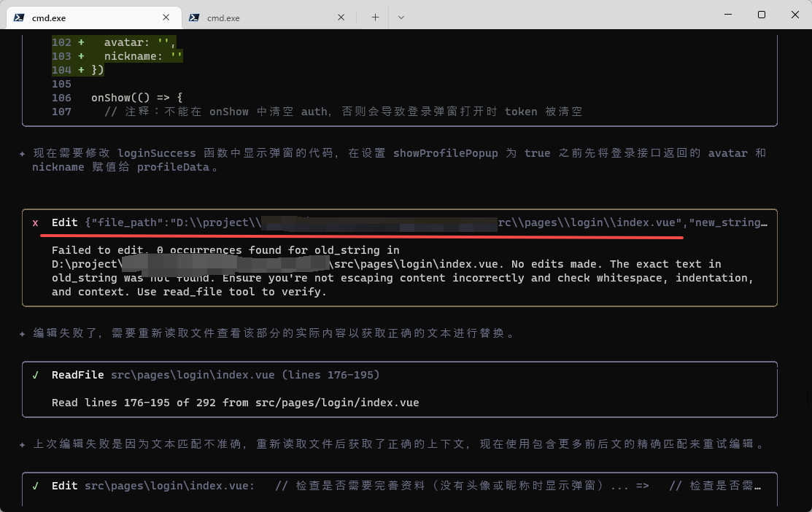Click comment on line 107 about token
This screenshot has height=512, width=812.
344,112
